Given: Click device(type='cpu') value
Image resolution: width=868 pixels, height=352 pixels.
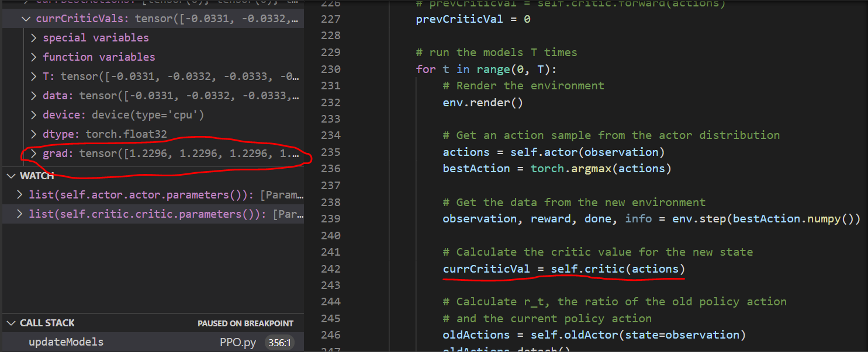Looking at the screenshot, I should [x=148, y=115].
